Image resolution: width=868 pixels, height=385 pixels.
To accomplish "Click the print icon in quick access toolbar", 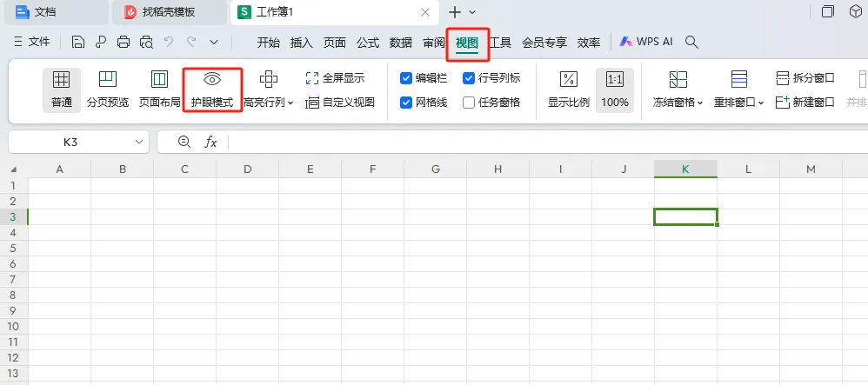I will 124,42.
